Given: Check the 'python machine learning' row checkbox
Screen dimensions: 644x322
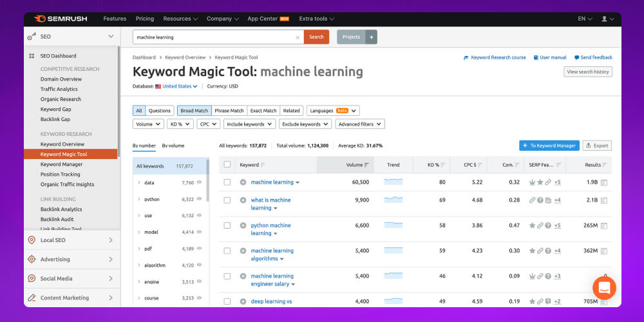Looking at the screenshot, I should (227, 225).
